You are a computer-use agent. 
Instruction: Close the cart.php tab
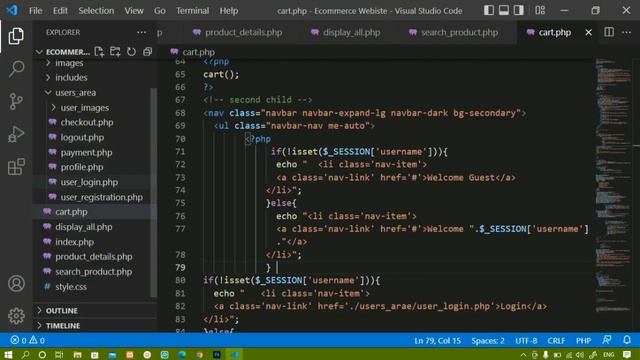click(588, 32)
